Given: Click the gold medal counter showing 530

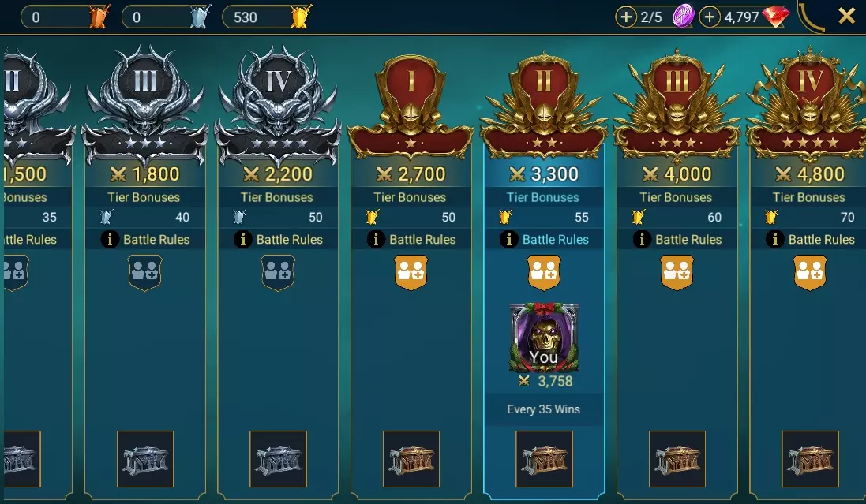Looking at the screenshot, I should [x=267, y=17].
